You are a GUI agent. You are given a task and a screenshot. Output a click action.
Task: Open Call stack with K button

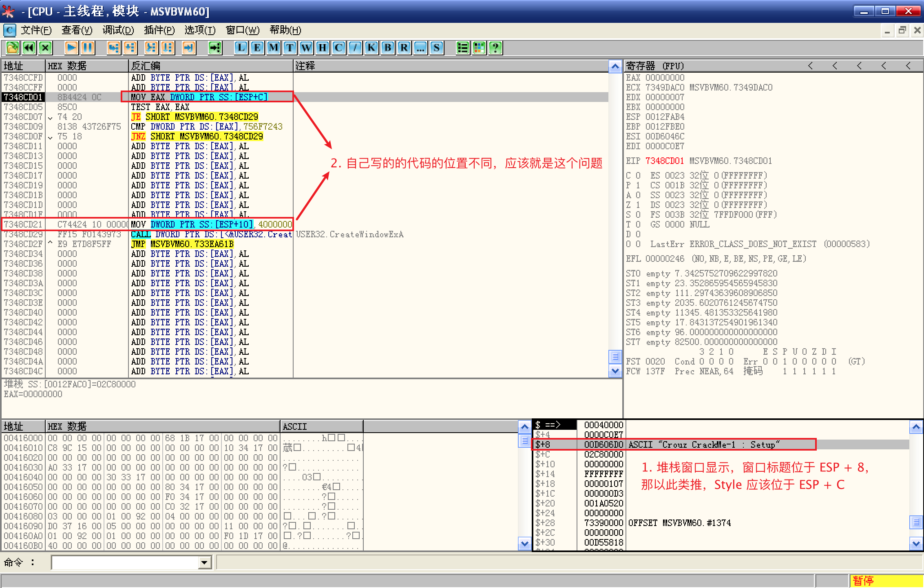coord(371,48)
